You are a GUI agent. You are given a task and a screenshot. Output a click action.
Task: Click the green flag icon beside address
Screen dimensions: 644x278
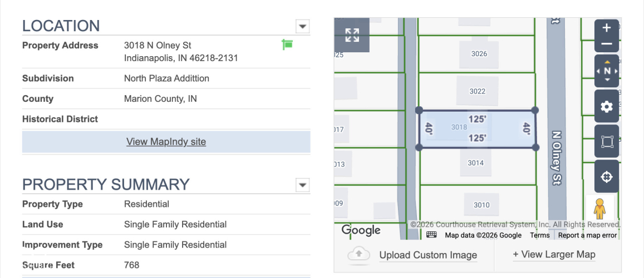287,44
